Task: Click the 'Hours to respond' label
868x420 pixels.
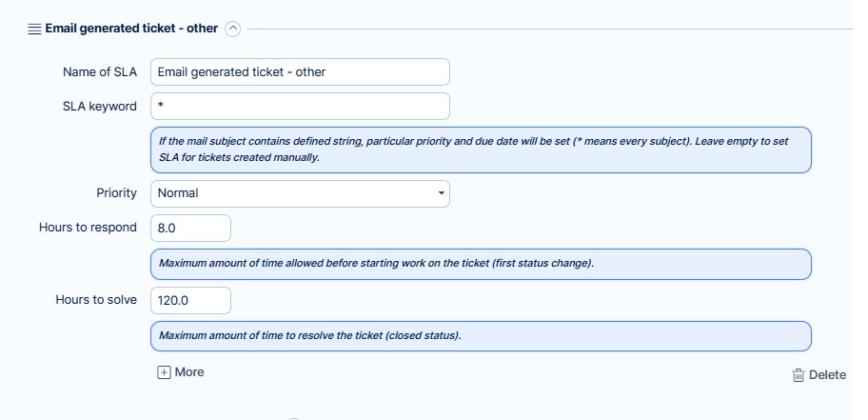Action: [88, 228]
